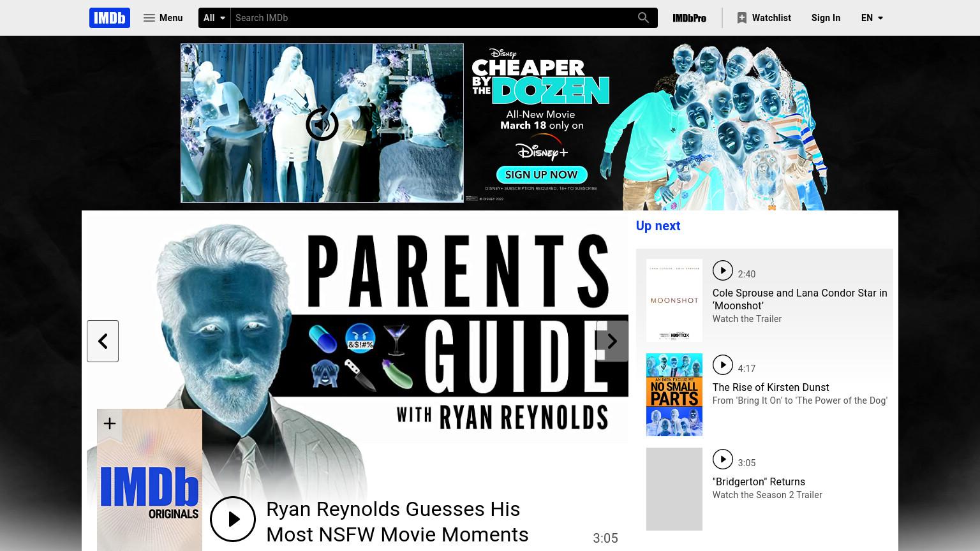Go to the IMDb home logo

(x=110, y=18)
